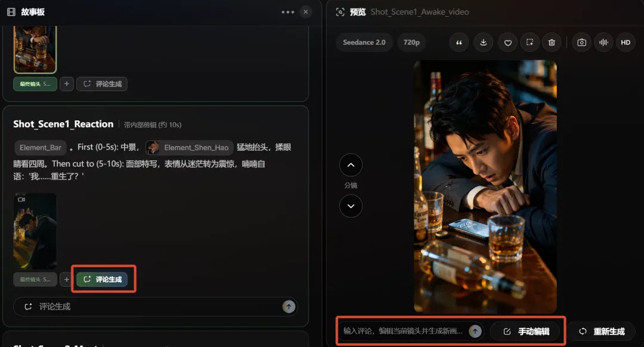This screenshot has height=347, width=644.
Task: Click the preview image of man at bar
Action: coord(485,187)
